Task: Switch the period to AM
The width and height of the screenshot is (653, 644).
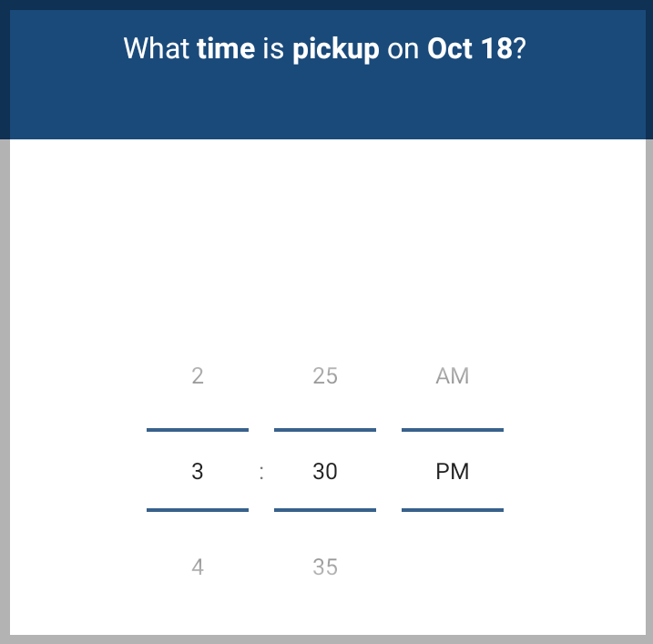Action: [453, 375]
